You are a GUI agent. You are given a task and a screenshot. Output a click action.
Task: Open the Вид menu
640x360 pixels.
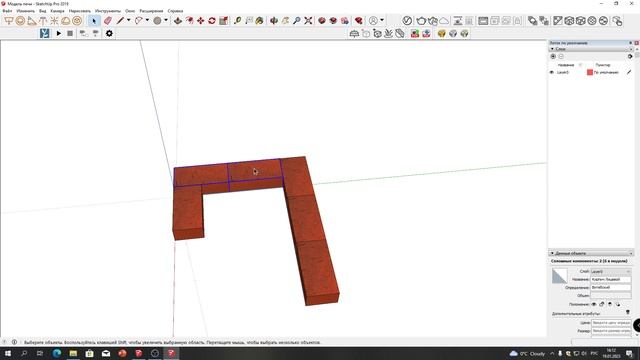tap(42, 11)
